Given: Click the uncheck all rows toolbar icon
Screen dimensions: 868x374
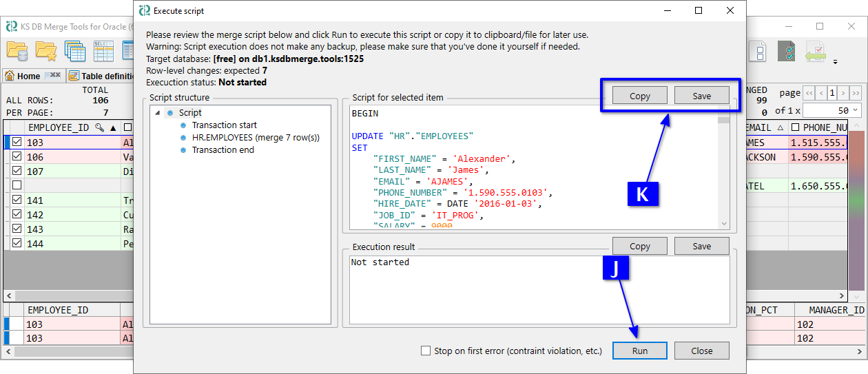Looking at the screenshot, I should pos(757,51).
